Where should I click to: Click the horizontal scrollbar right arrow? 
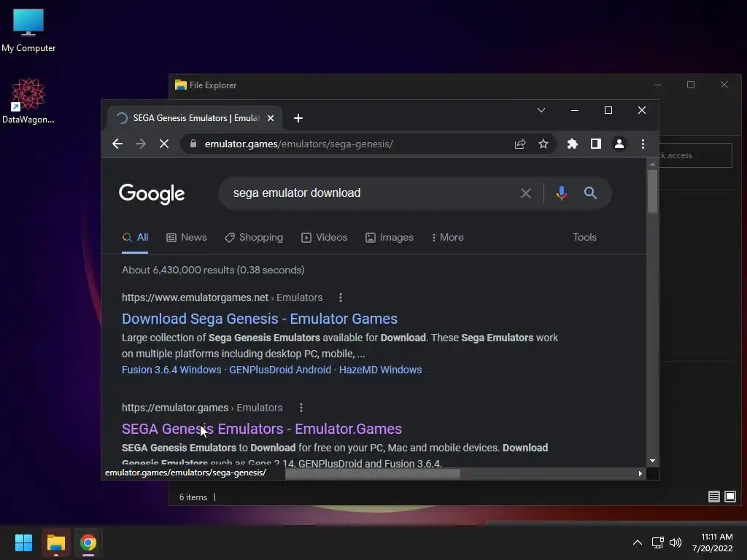click(x=640, y=473)
